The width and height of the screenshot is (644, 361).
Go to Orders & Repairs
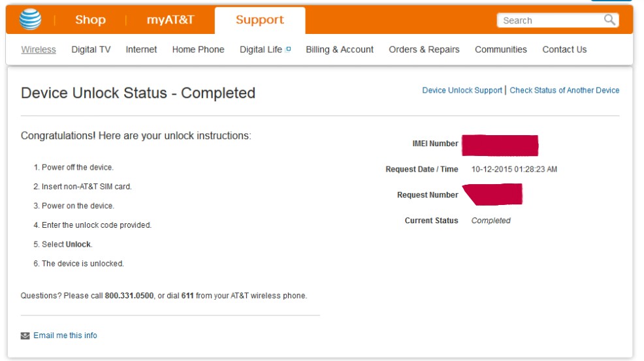[x=424, y=50]
